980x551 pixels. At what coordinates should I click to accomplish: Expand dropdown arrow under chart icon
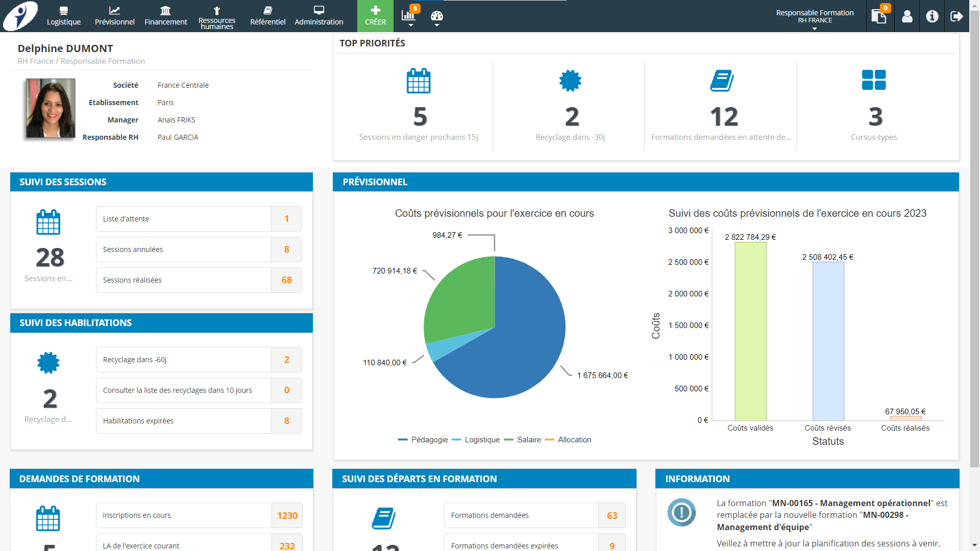pos(411,25)
